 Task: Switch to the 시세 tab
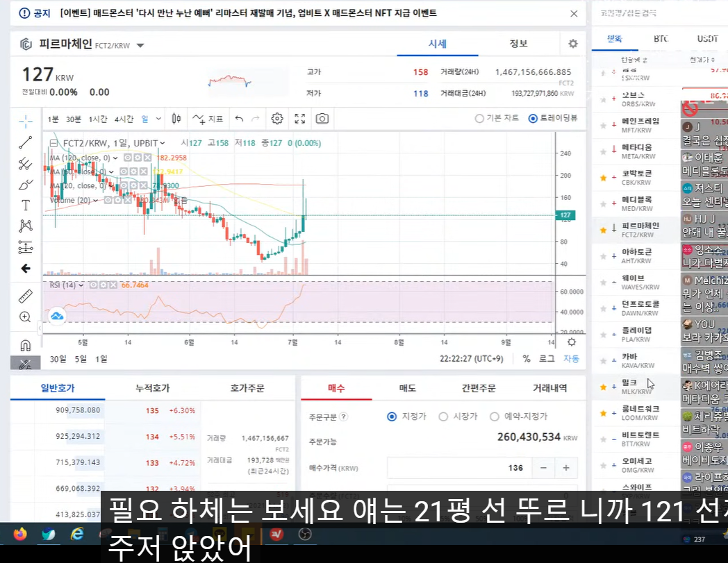[x=438, y=44]
